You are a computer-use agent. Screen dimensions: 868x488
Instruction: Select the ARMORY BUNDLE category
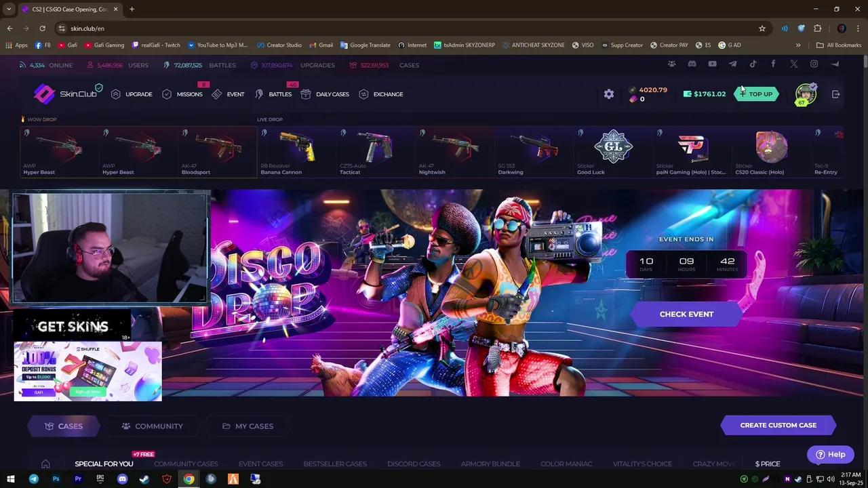(x=490, y=464)
